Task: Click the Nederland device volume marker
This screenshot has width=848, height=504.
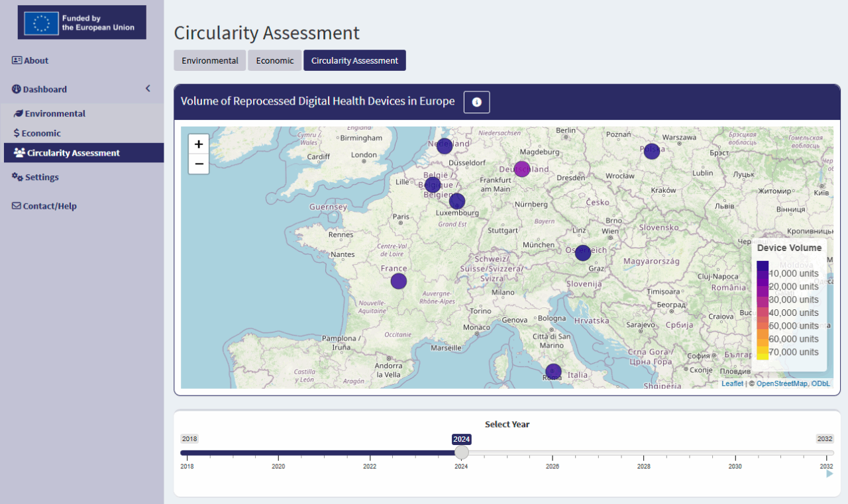Action: tap(445, 146)
